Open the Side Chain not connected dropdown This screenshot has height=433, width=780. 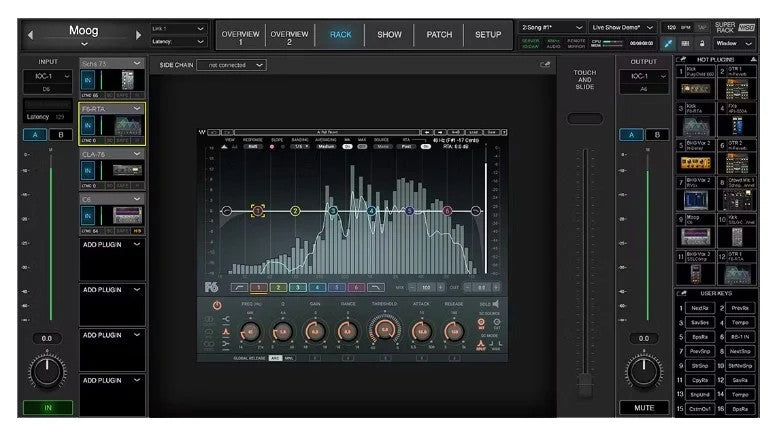[x=231, y=65]
